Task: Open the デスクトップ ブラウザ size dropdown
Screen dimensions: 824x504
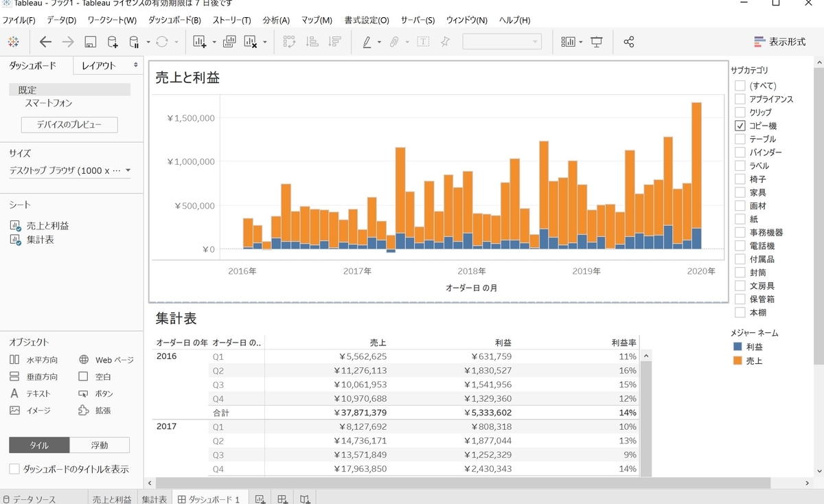Action: 69,170
